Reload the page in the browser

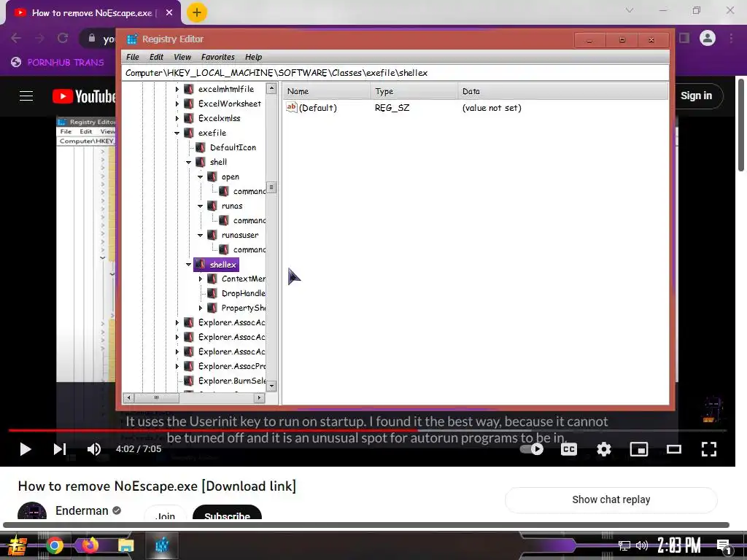pos(63,38)
